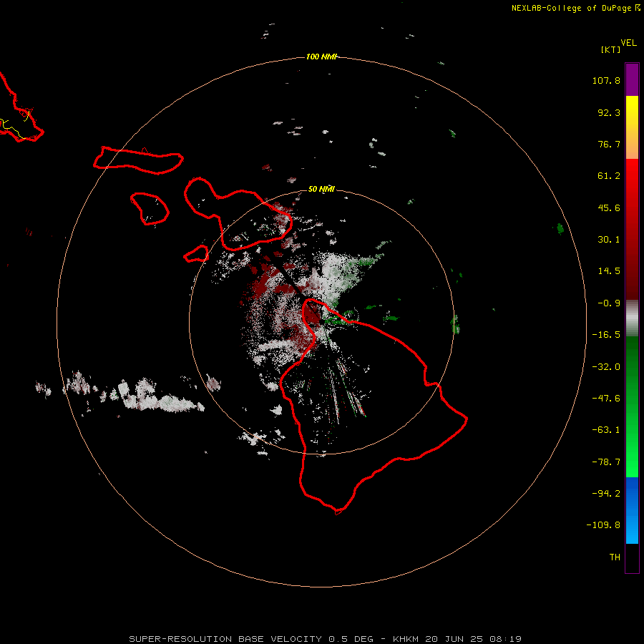644x644 pixels.
Task: Select the 30.1 velocity scale value
Action: (609, 240)
